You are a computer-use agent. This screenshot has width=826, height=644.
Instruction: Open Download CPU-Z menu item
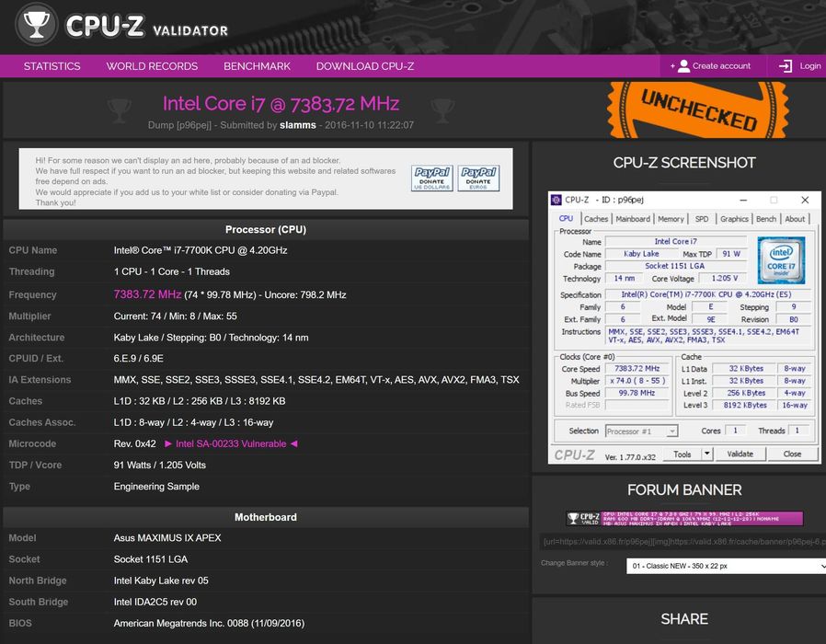click(x=365, y=66)
